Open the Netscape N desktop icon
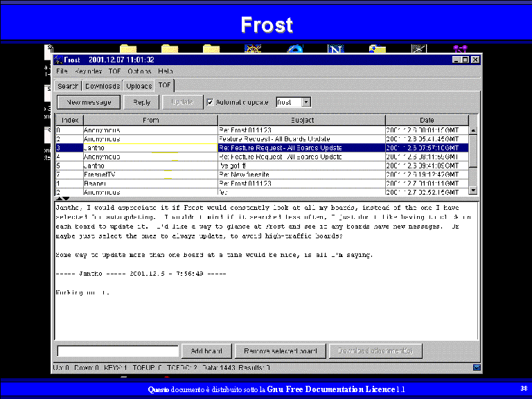This screenshot has width=532, height=399. (335, 49)
